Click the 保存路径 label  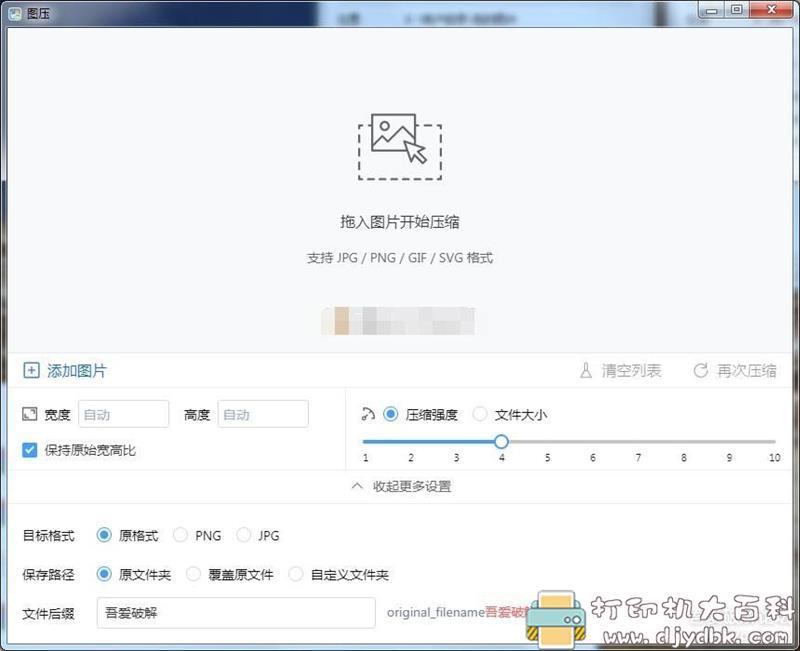pos(48,574)
